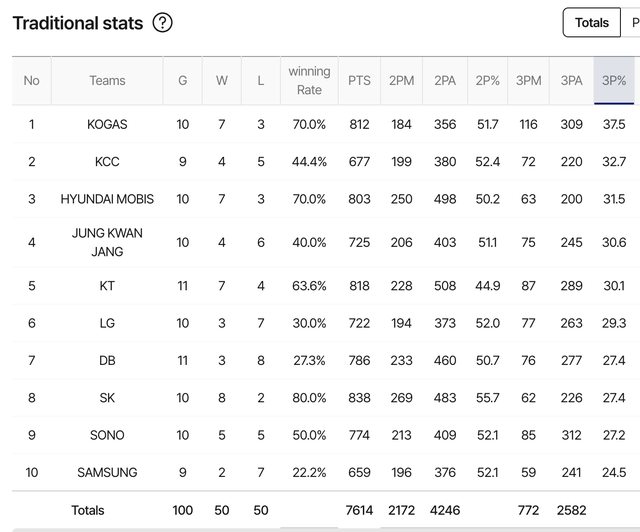Click the L losses column header
Screen dimensions: 640x532
click(261, 81)
